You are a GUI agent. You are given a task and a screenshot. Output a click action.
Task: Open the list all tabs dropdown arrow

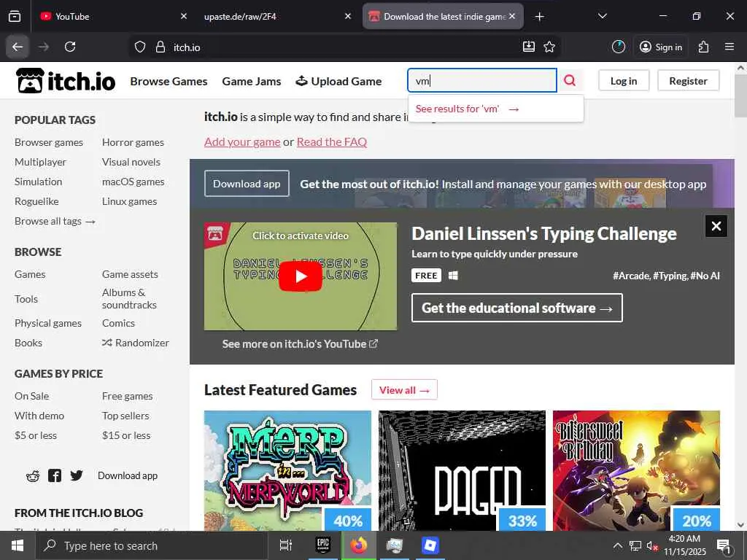pyautogui.click(x=602, y=16)
